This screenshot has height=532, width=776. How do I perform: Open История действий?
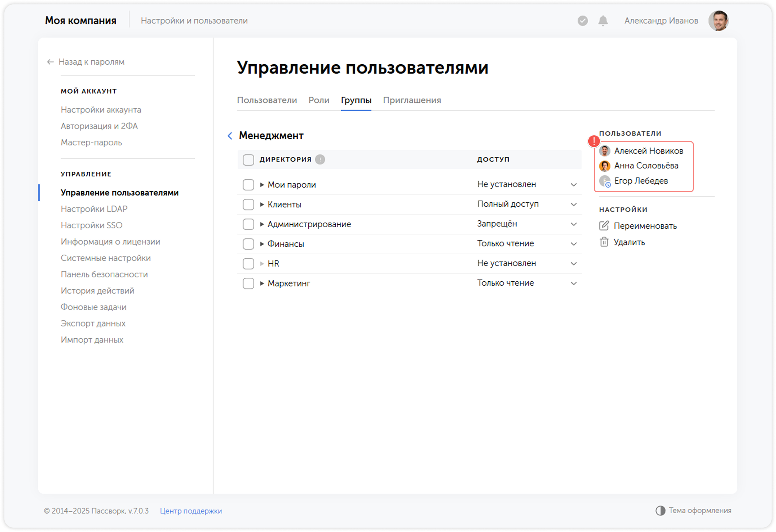(98, 291)
